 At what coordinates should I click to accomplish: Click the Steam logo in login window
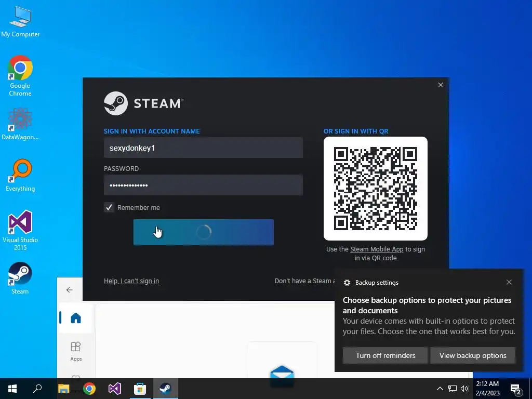point(143,103)
